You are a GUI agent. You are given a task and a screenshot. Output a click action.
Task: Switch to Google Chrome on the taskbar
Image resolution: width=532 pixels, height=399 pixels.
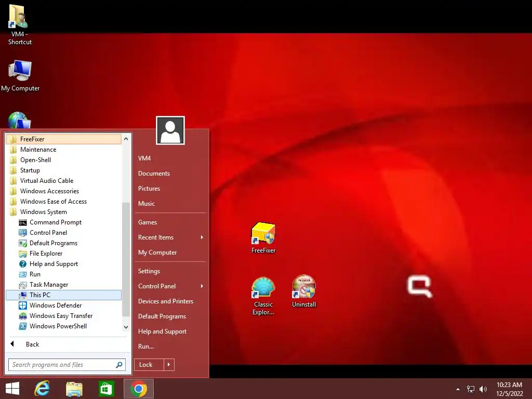pyautogui.click(x=138, y=389)
